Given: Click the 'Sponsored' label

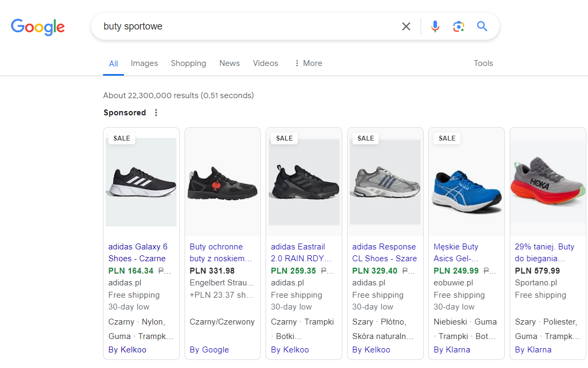Looking at the screenshot, I should (x=124, y=113).
